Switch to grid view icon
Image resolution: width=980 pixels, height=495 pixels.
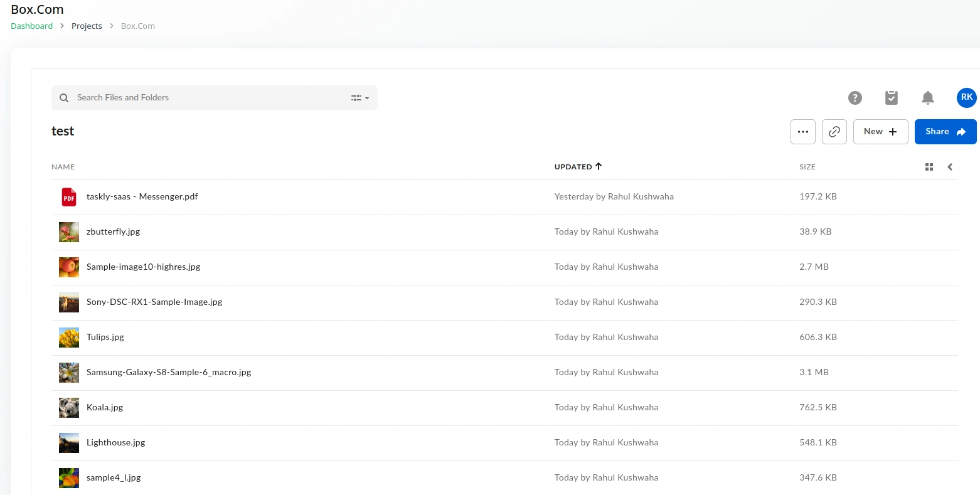point(929,167)
